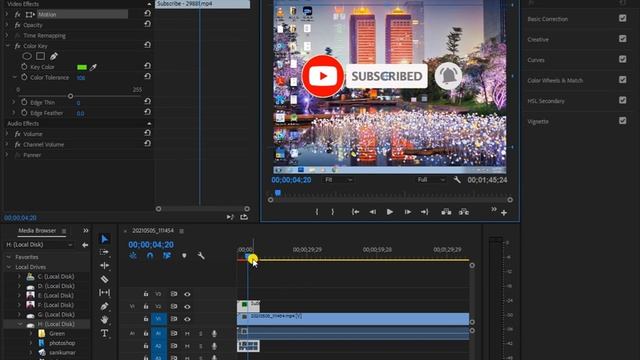Click the green Key Color swatch

click(82, 67)
